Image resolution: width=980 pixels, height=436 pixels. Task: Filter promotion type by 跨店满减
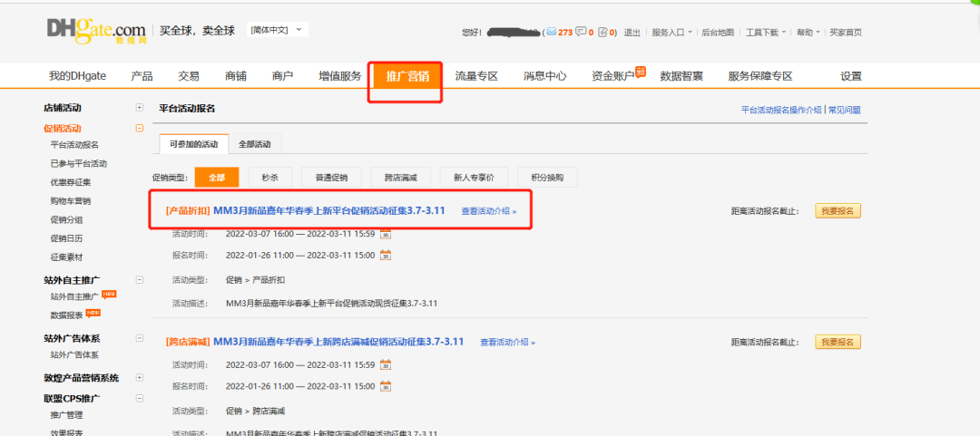click(401, 178)
